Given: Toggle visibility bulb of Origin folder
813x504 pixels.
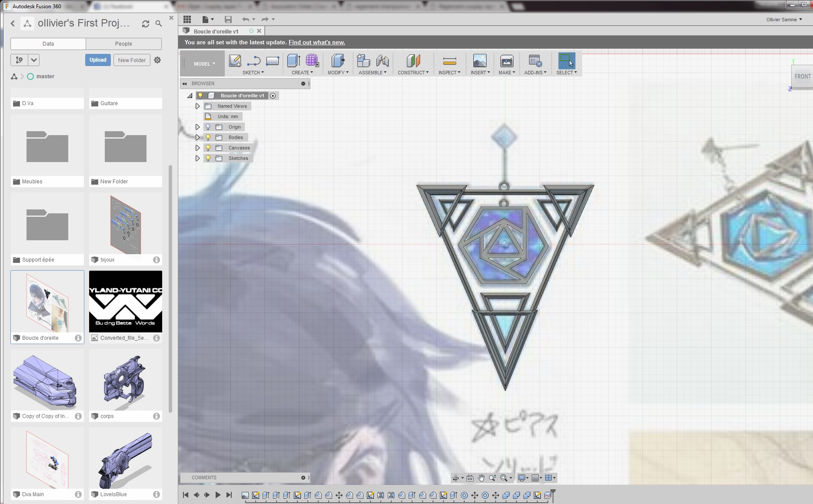Looking at the screenshot, I should [x=208, y=127].
